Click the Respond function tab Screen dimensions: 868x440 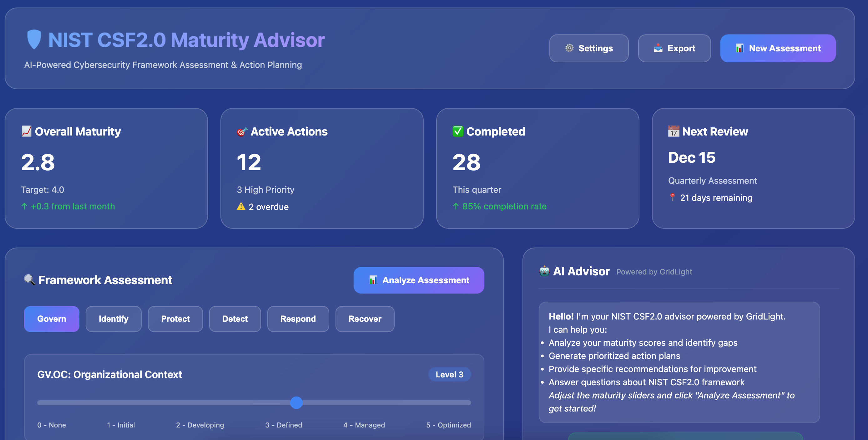(298, 319)
